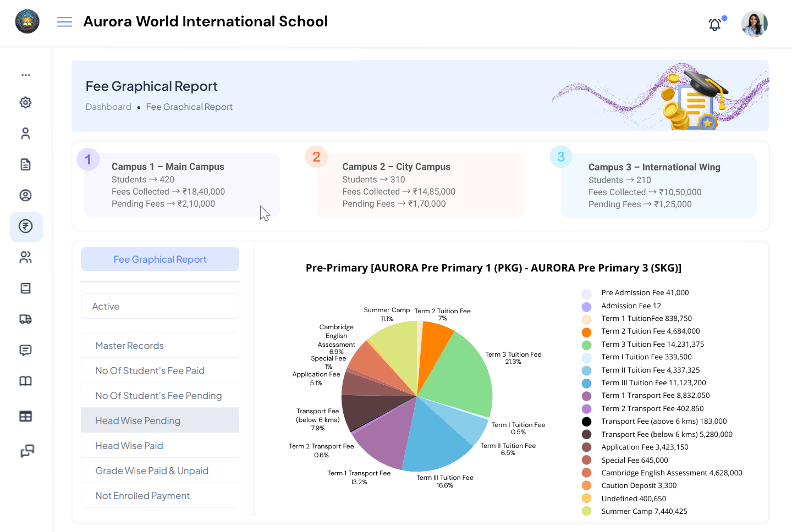The width and height of the screenshot is (792, 532).
Task: Click the Fee Graphical Report button
Action: click(x=159, y=259)
